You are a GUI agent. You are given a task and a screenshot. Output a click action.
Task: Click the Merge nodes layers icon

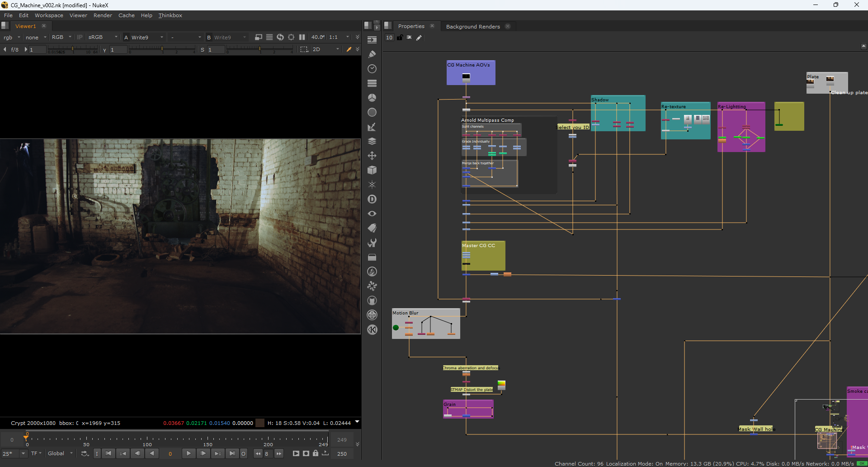(x=372, y=141)
